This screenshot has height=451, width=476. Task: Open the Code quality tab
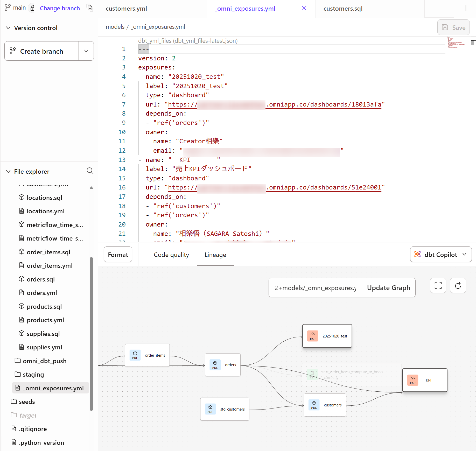point(171,255)
